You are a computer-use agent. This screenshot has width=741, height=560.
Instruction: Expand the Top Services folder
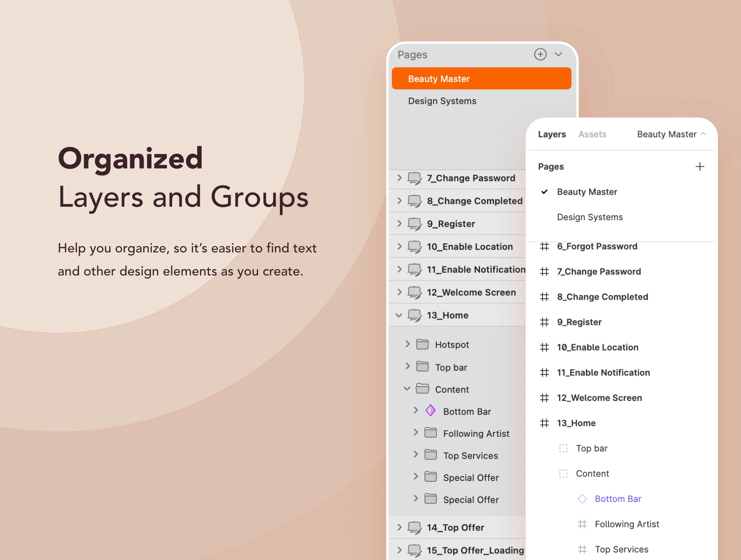click(416, 454)
